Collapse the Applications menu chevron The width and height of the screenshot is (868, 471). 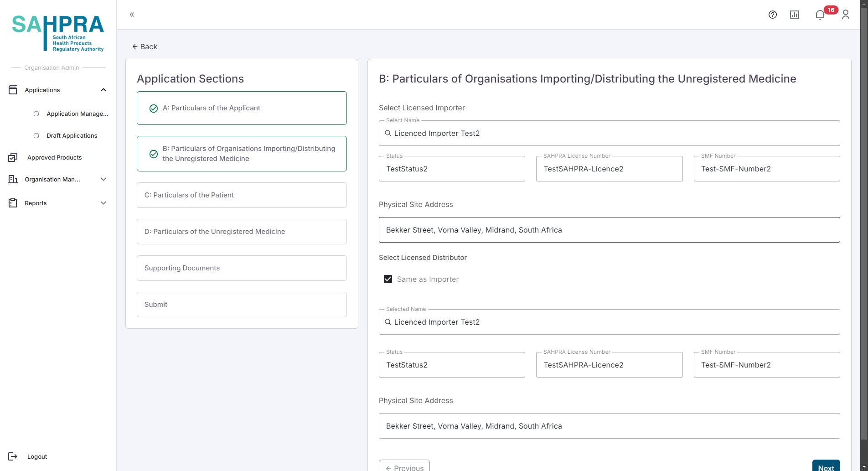pyautogui.click(x=103, y=90)
